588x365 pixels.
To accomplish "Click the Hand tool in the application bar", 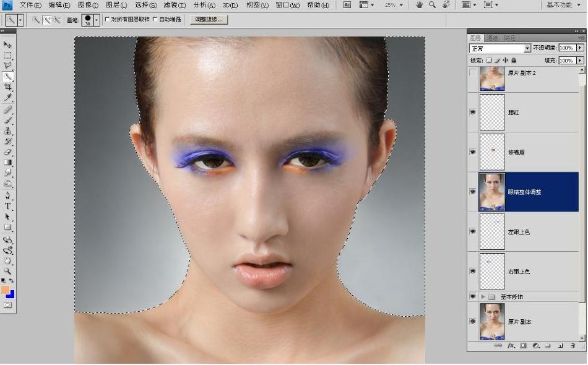I will pyautogui.click(x=419, y=5).
